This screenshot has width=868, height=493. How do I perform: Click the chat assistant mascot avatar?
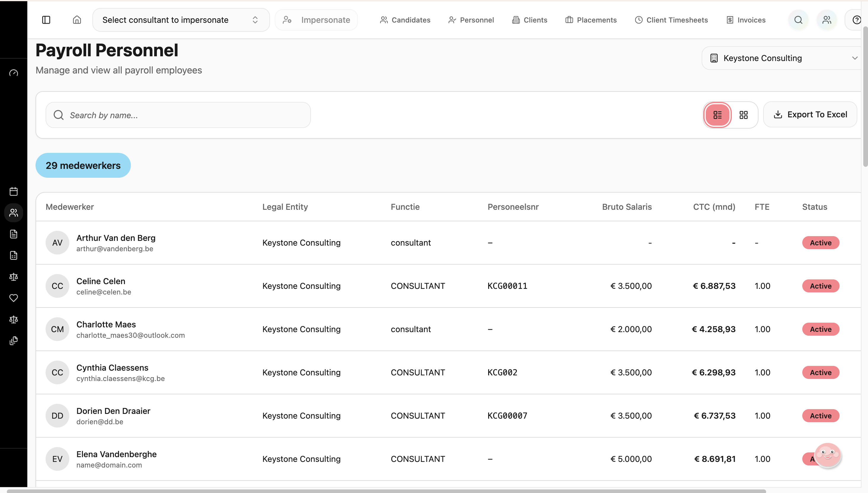coord(827,455)
